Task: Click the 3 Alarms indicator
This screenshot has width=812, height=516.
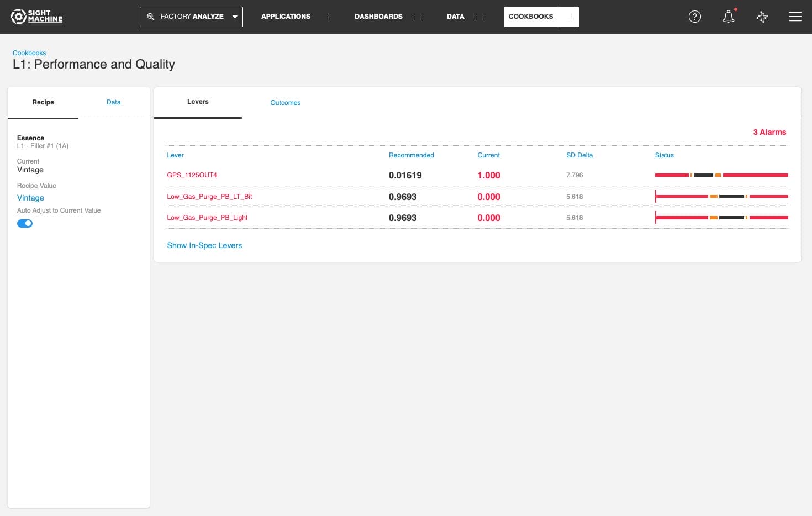Action: coord(769,132)
